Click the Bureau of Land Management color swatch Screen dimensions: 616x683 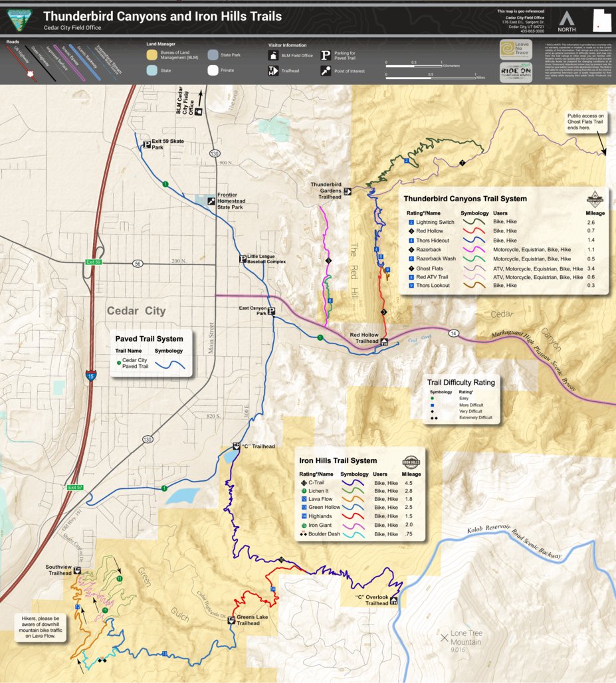point(152,55)
